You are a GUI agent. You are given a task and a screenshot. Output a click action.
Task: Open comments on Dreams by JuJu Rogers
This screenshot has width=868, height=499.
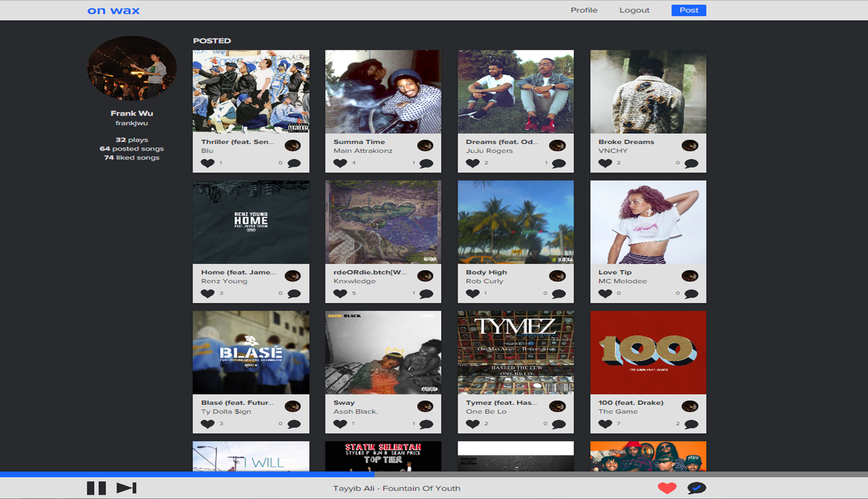559,163
